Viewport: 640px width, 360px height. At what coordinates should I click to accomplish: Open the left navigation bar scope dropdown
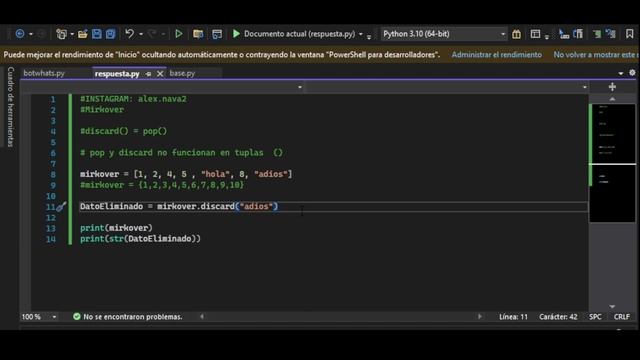pos(300,87)
